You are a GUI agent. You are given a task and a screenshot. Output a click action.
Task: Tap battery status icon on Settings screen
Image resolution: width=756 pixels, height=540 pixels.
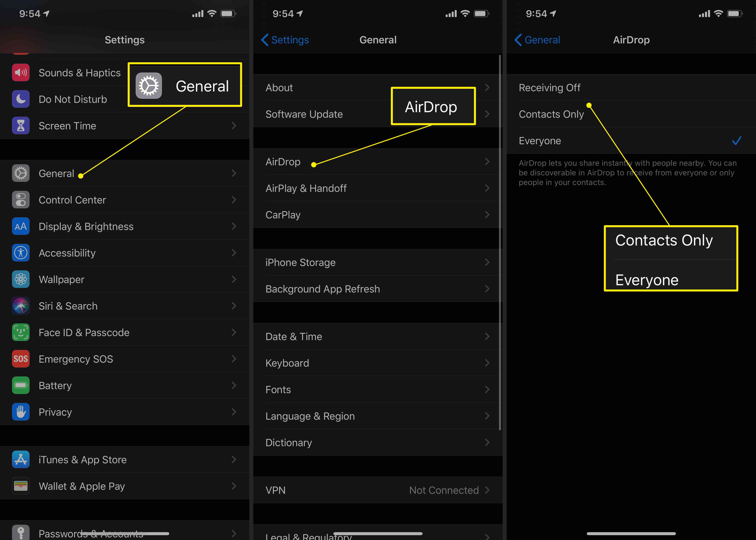pos(228,14)
